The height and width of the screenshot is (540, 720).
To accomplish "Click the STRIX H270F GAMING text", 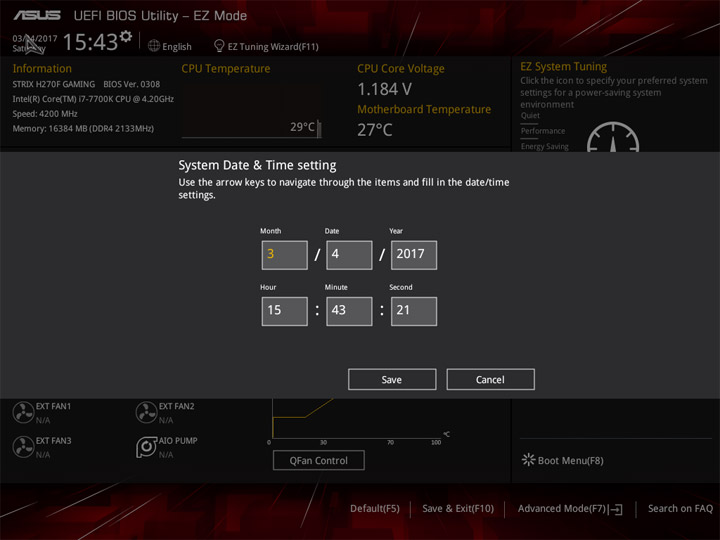I will (54, 84).
